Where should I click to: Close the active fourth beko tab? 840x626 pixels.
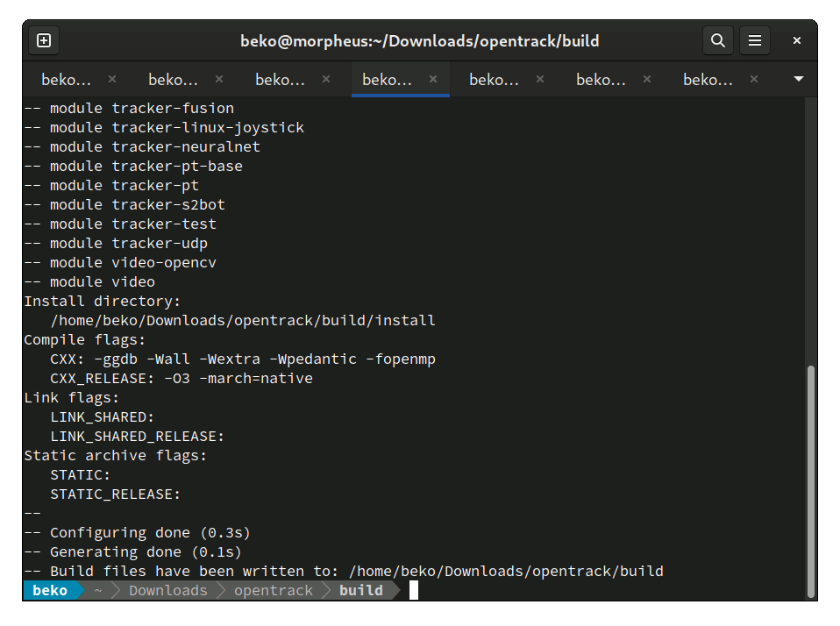point(433,79)
